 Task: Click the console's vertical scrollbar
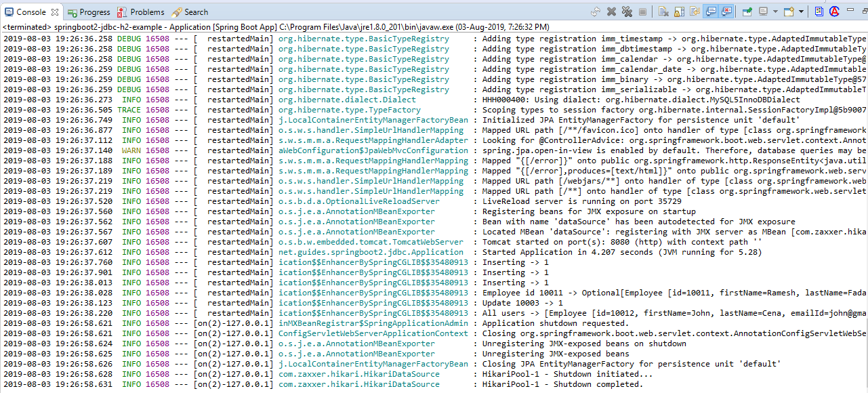[x=865, y=203]
